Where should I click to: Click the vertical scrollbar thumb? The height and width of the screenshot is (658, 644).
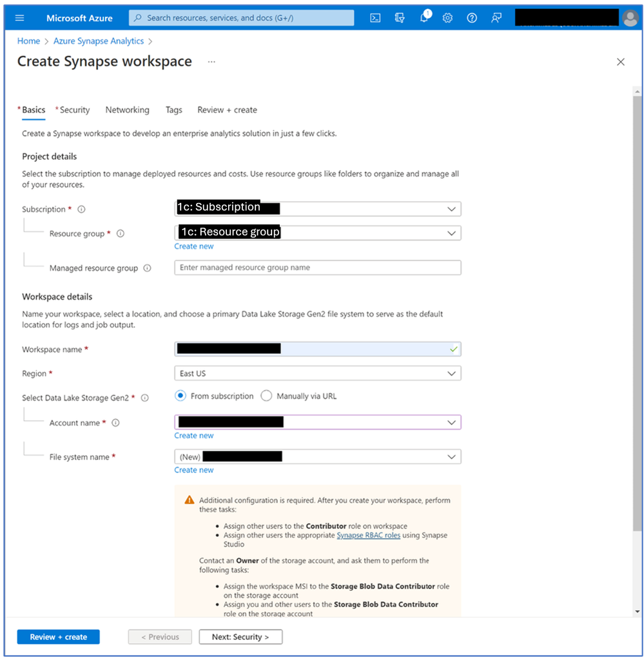pyautogui.click(x=637, y=314)
